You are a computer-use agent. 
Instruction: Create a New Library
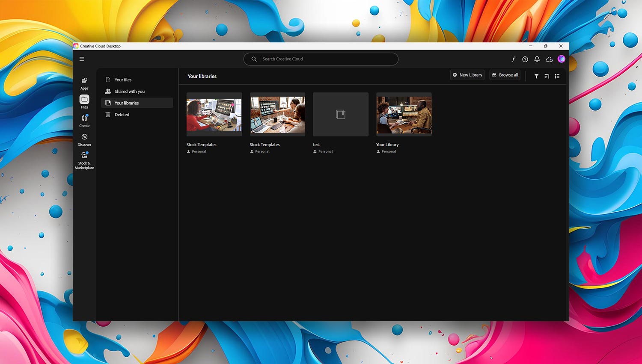pyautogui.click(x=467, y=75)
